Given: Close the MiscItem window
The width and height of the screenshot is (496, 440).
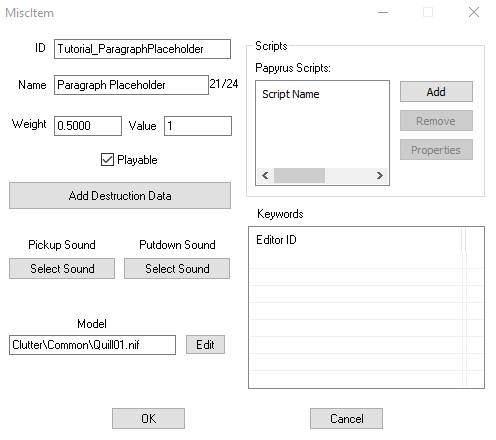Looking at the screenshot, I should (x=474, y=12).
